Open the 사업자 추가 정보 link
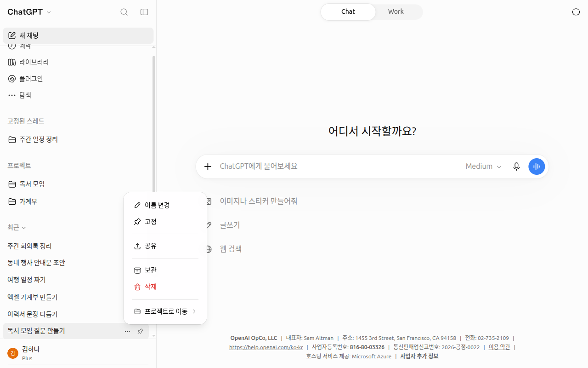 (419, 356)
